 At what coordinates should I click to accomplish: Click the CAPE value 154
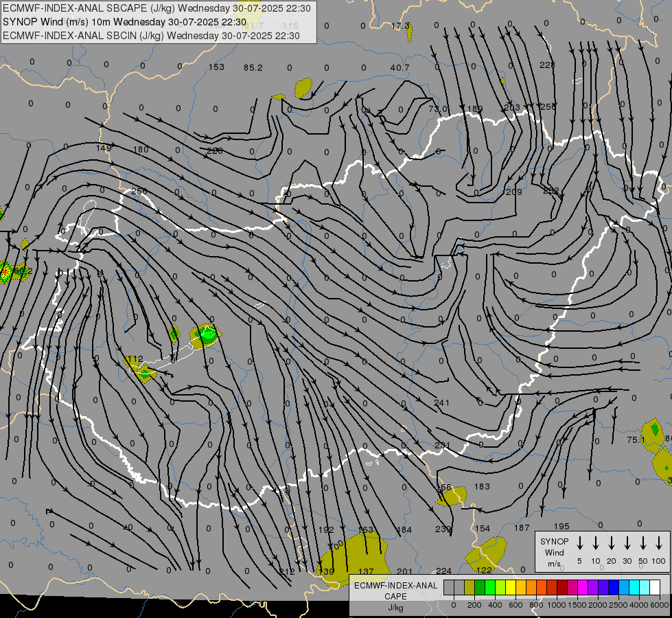pos(482,528)
